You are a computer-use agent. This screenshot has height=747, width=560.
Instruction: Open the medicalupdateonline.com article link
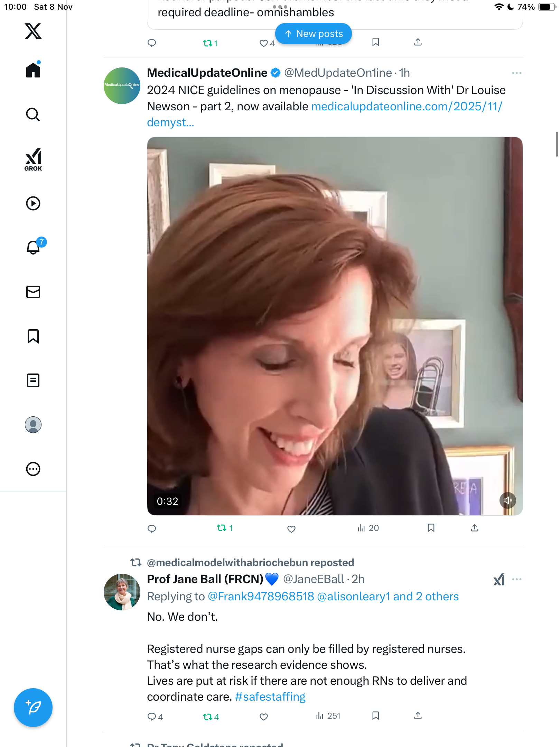coord(407,107)
